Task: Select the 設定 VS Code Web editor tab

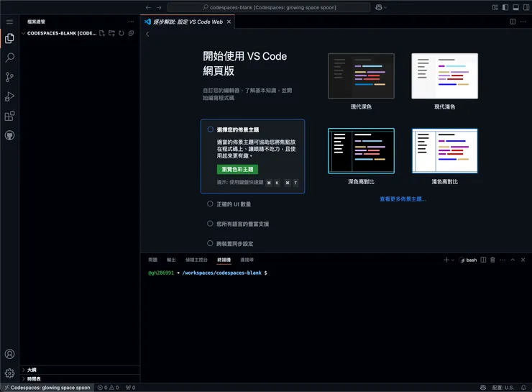Action: click(188, 22)
